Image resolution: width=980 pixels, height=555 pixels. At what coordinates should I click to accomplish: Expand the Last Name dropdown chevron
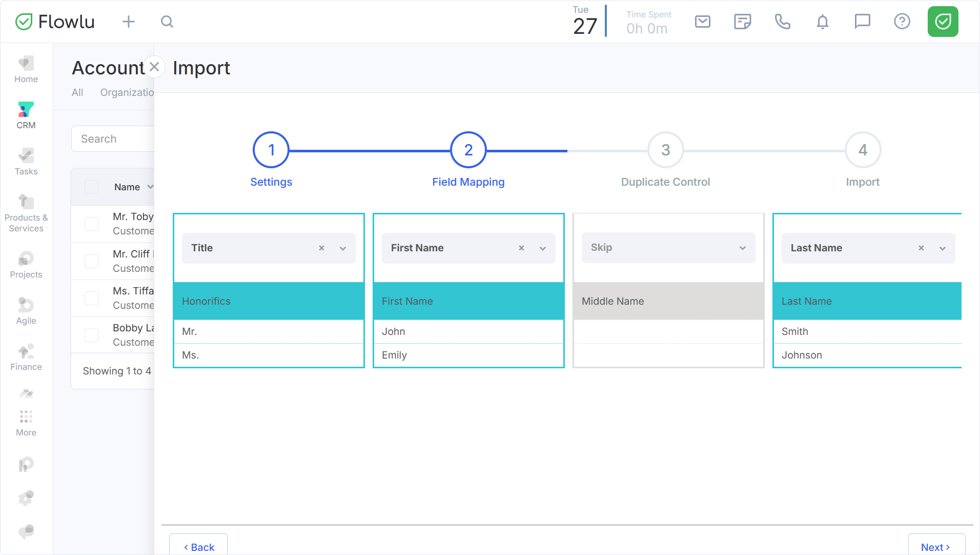[x=942, y=248]
